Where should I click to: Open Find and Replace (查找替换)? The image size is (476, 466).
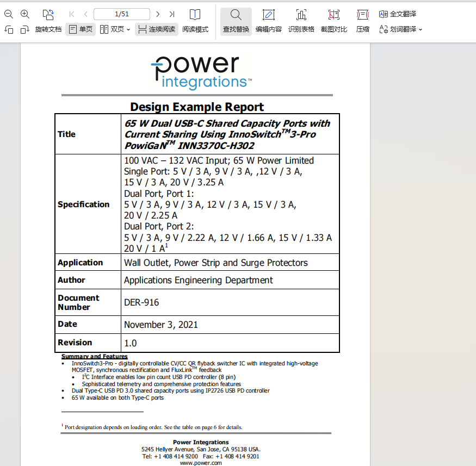(x=236, y=21)
